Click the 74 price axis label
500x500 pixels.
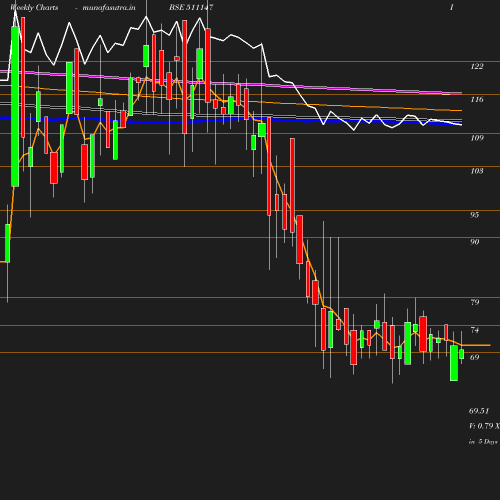(475, 330)
